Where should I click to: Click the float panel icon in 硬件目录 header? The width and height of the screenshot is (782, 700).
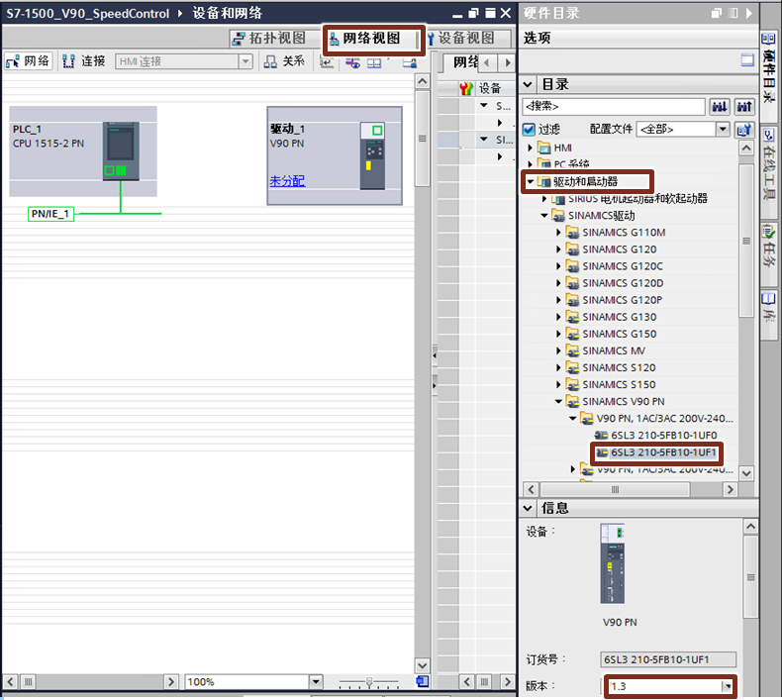pos(717,13)
